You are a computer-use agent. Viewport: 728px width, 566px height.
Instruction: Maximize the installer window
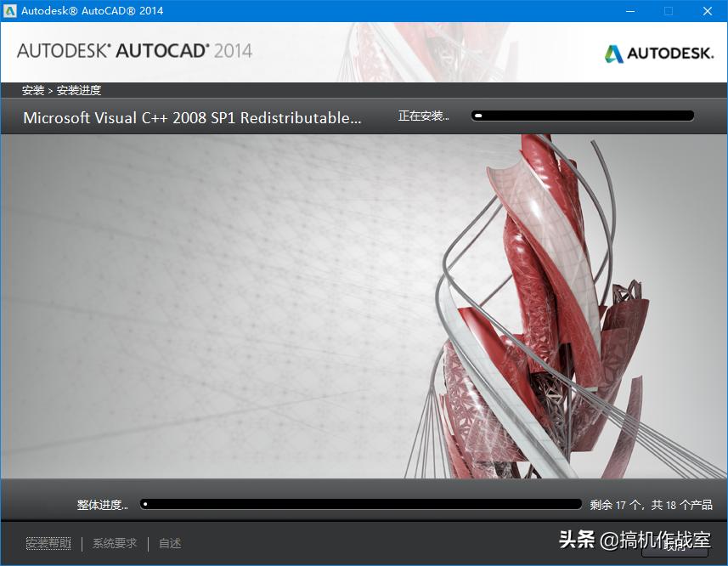click(668, 11)
